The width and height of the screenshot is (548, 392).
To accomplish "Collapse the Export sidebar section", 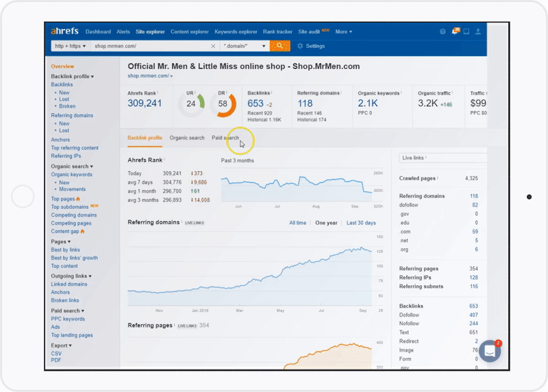I will [x=61, y=345].
